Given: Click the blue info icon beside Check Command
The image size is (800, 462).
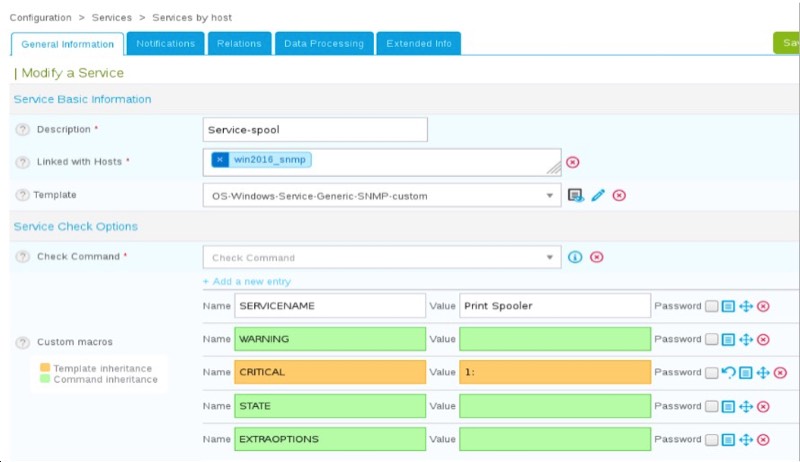Looking at the screenshot, I should [x=575, y=257].
